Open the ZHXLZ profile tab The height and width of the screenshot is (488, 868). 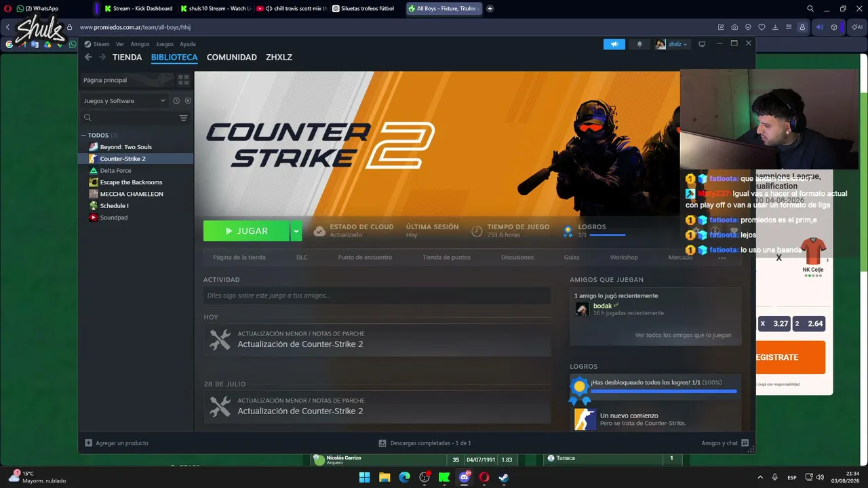point(279,58)
